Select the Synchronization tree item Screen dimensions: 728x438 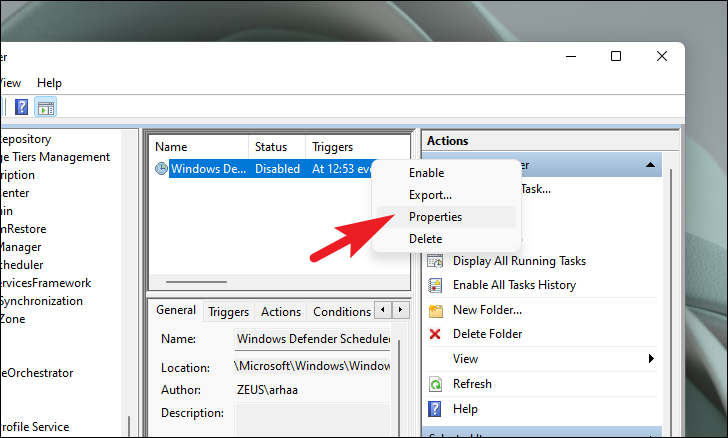click(41, 301)
